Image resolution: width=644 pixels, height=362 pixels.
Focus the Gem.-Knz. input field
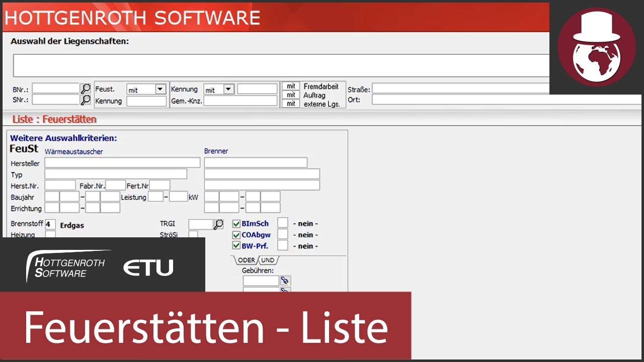(240, 101)
